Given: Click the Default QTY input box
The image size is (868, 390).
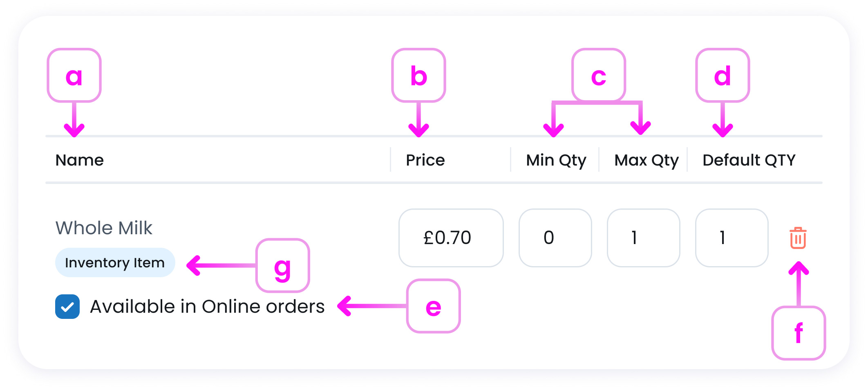Looking at the screenshot, I should 732,238.
